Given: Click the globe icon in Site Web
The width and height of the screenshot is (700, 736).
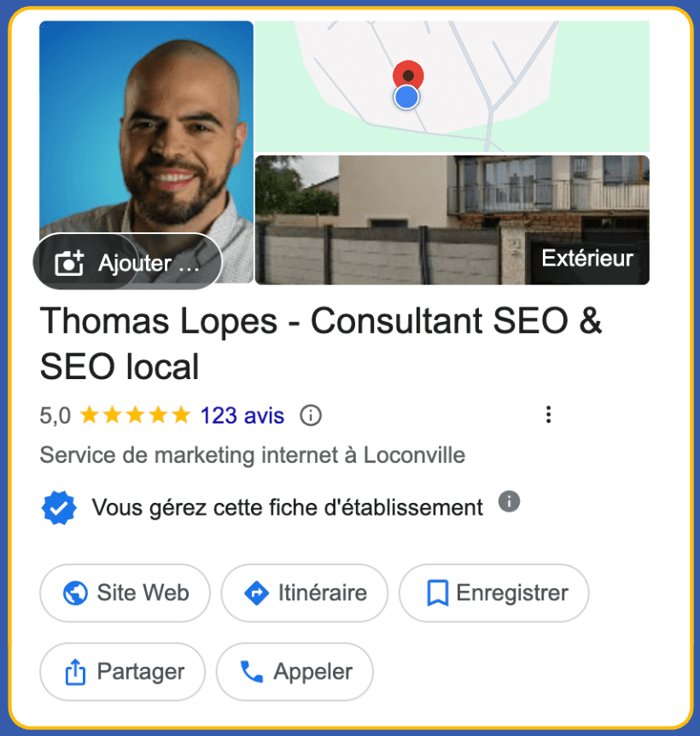Looking at the screenshot, I should pyautogui.click(x=75, y=593).
